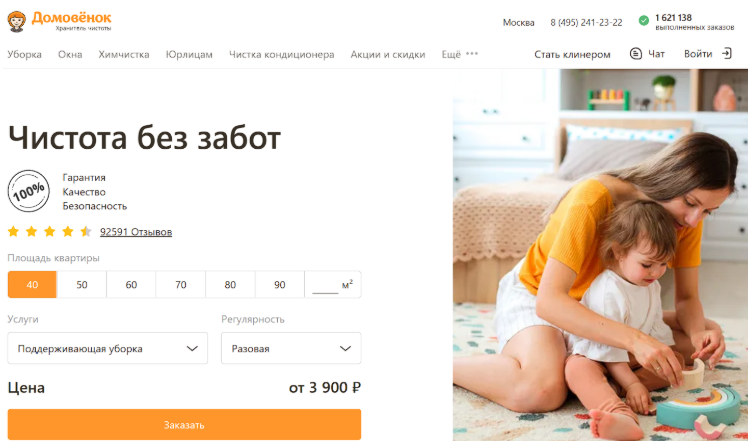Select the 70 area option
Image resolution: width=748 pixels, height=441 pixels.
coord(180,284)
